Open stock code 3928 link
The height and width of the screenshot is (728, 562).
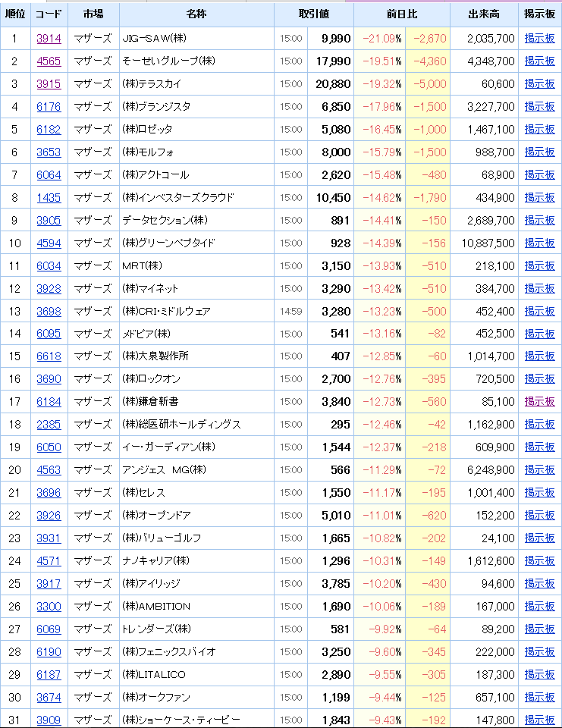49,289
